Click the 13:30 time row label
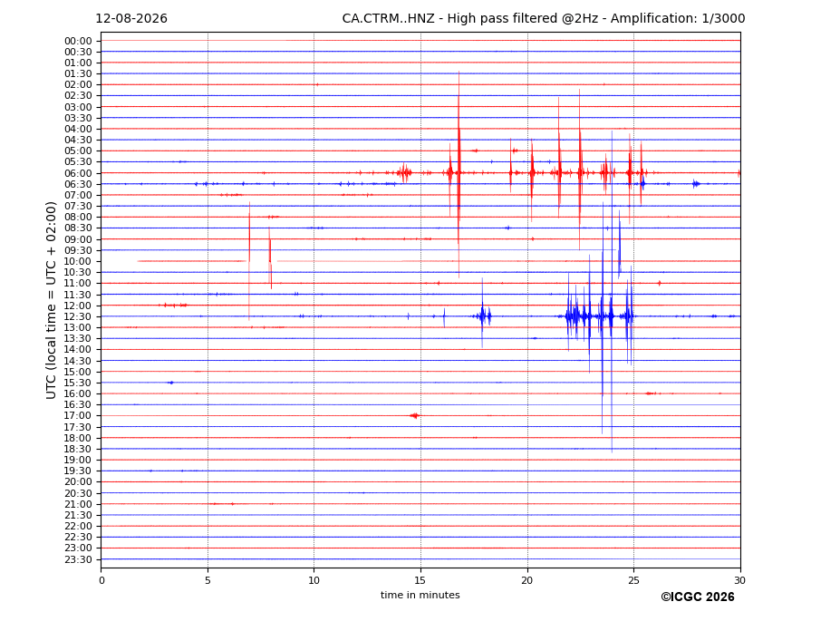Screen dimensions: 840x631 point(78,339)
